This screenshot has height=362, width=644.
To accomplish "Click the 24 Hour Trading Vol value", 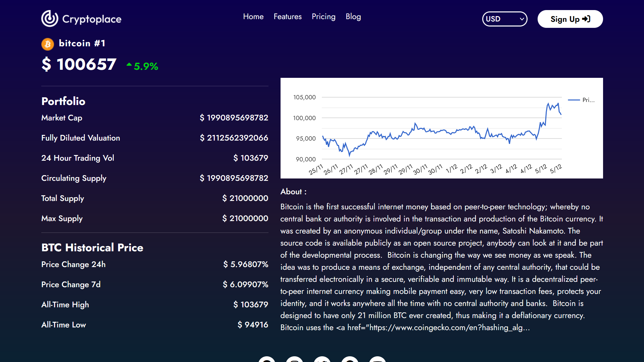I will [251, 158].
